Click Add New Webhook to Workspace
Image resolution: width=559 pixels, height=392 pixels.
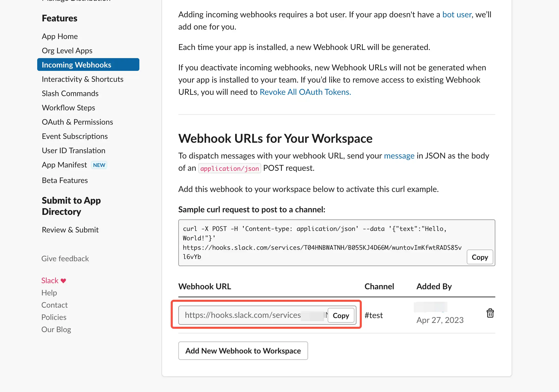243,351
